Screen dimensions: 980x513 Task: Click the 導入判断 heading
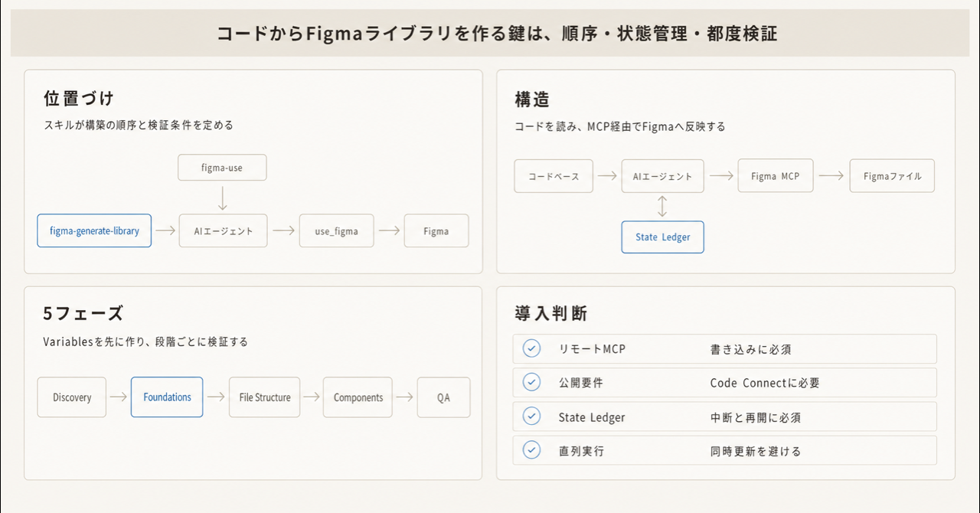pyautogui.click(x=550, y=313)
